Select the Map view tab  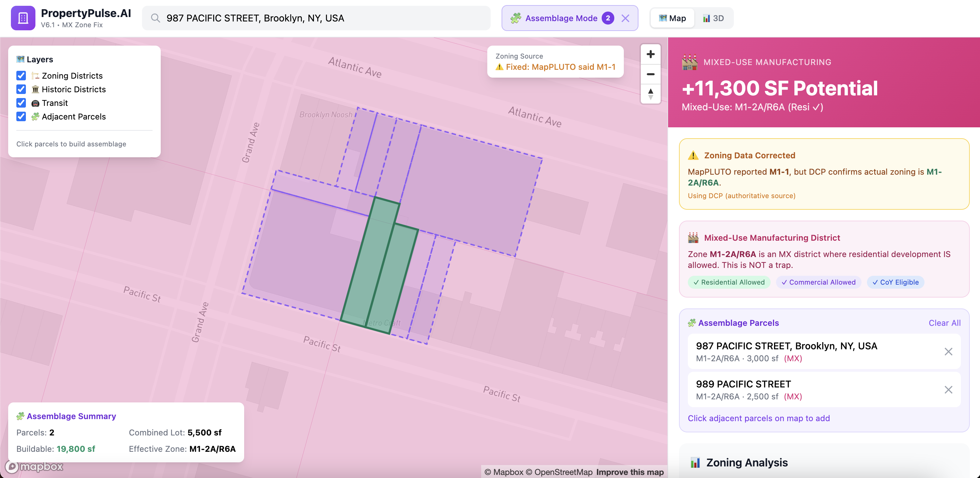pyautogui.click(x=672, y=18)
